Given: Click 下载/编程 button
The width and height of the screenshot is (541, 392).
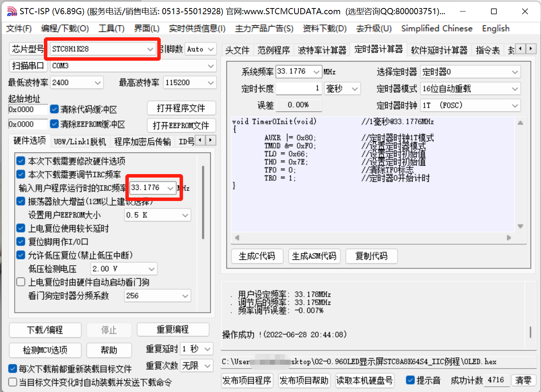Looking at the screenshot, I should (x=45, y=330).
